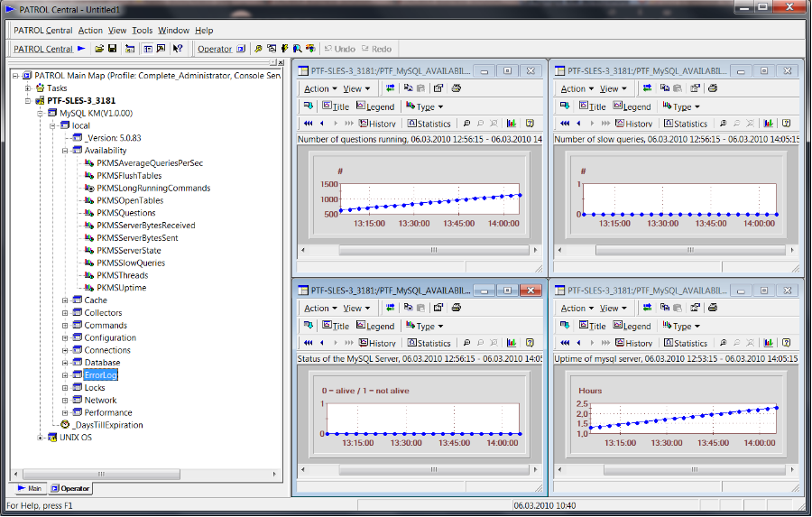Click Statistics button in questions chart window

(x=429, y=124)
